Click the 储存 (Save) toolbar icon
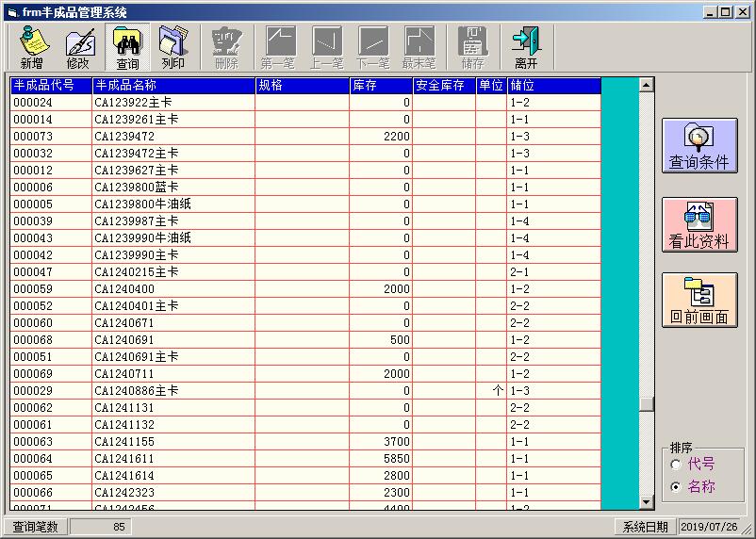Viewport: 756px width, 539px height. coord(472,47)
